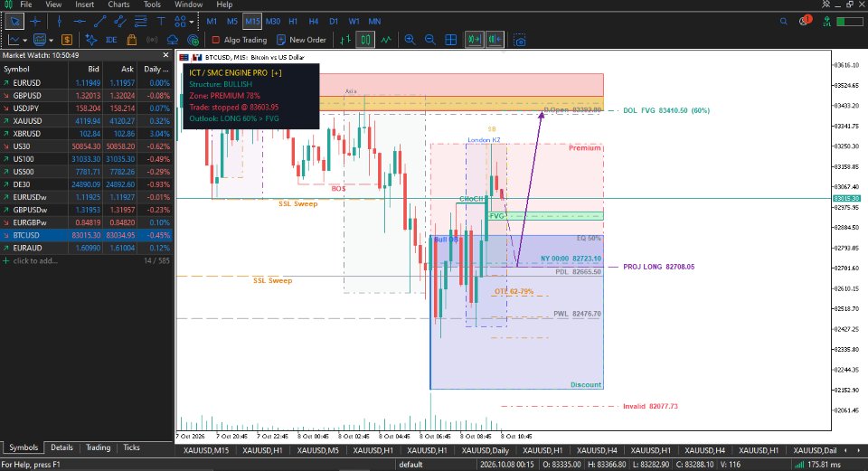Switch chart timeframe to D1
This screenshot has width=868, height=471.
[x=334, y=22]
